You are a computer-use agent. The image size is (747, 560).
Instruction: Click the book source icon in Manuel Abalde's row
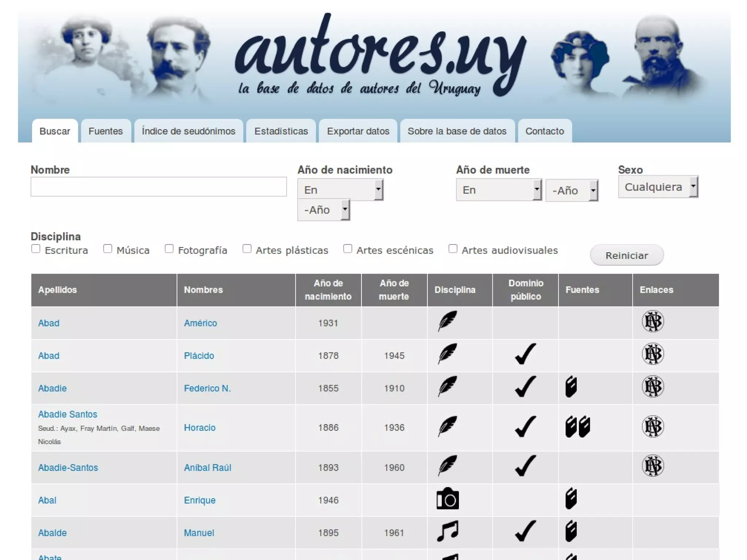tap(571, 531)
